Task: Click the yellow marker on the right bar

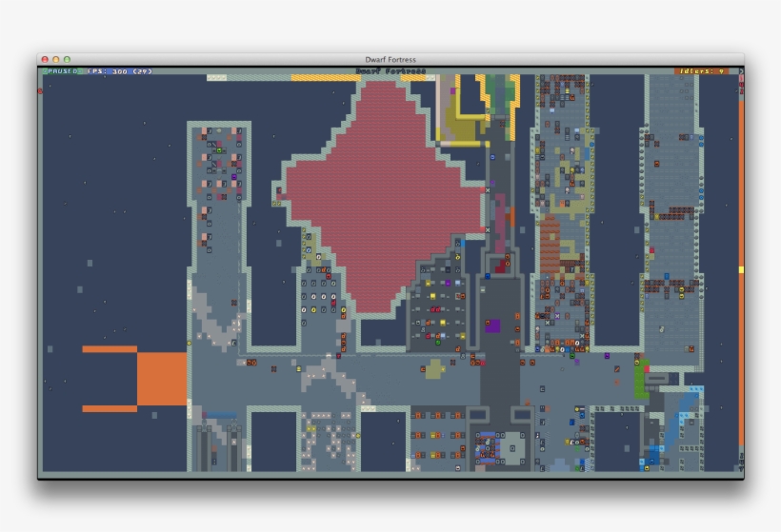Action: click(x=741, y=270)
